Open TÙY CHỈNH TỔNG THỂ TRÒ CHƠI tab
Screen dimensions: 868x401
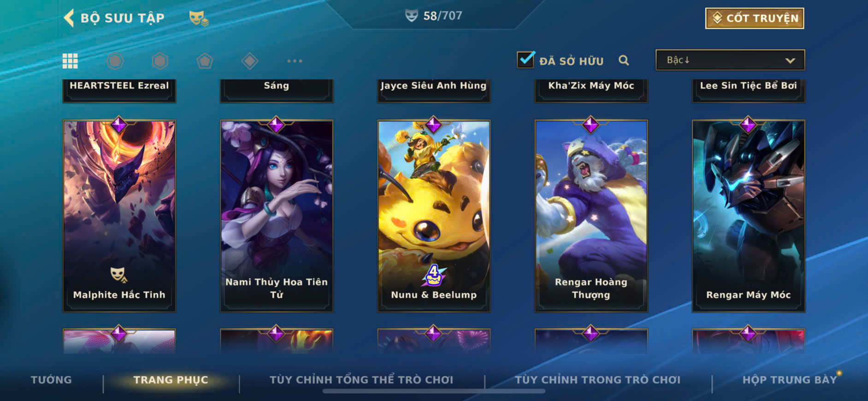[x=361, y=380]
